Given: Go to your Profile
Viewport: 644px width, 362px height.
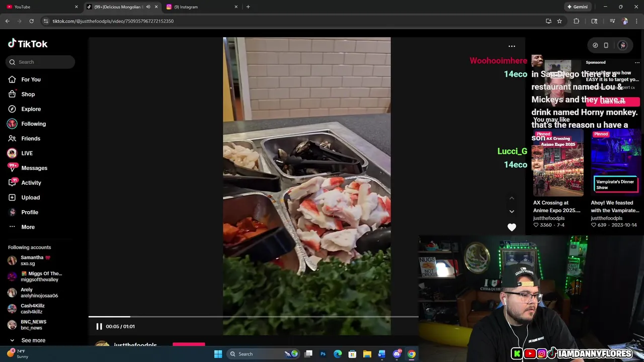Looking at the screenshot, I should pyautogui.click(x=29, y=212).
